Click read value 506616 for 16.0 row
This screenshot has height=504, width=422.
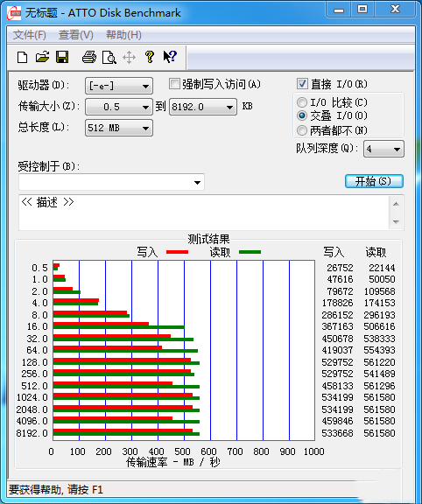379,326
